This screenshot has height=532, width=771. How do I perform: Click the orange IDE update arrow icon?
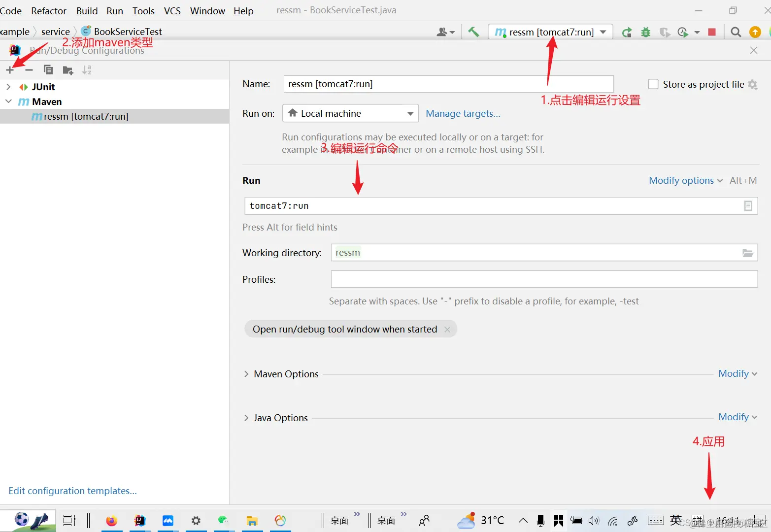point(755,32)
